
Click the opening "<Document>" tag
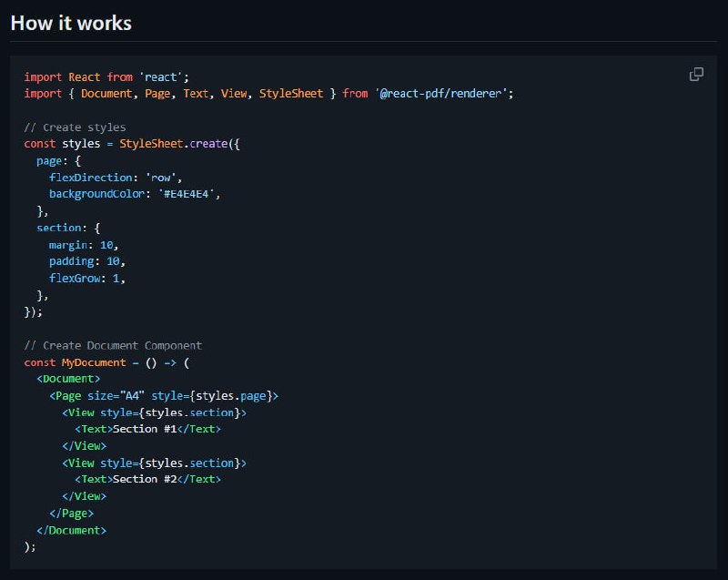tap(68, 379)
